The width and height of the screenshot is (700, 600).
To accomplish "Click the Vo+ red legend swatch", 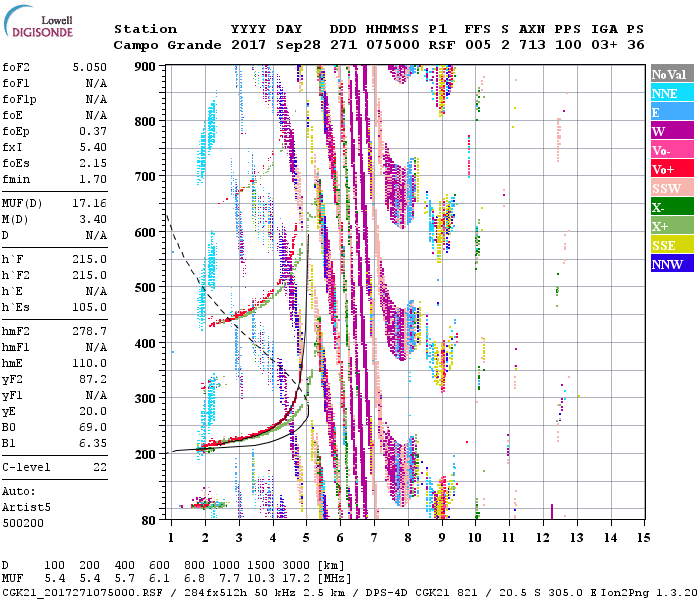I will pos(672,169).
